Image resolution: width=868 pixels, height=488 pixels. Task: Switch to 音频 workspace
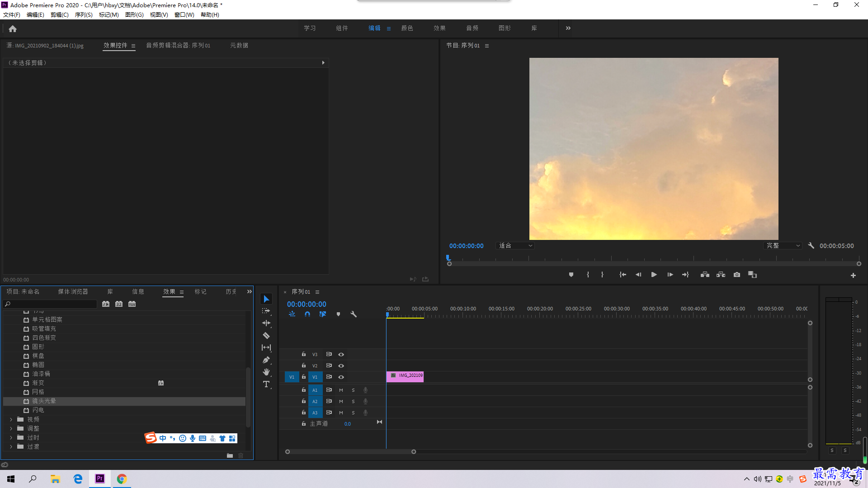472,28
